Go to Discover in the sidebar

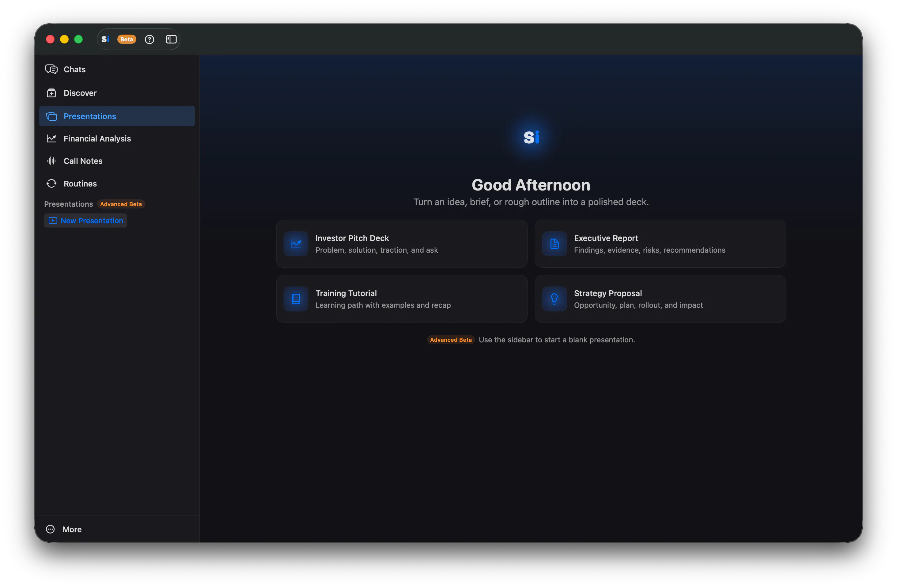[117, 93]
